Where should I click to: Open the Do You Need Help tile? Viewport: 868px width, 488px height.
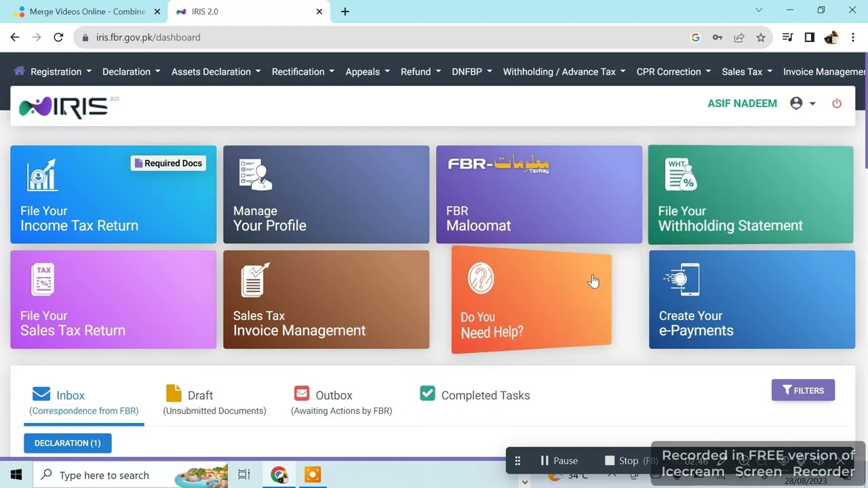pyautogui.click(x=532, y=300)
